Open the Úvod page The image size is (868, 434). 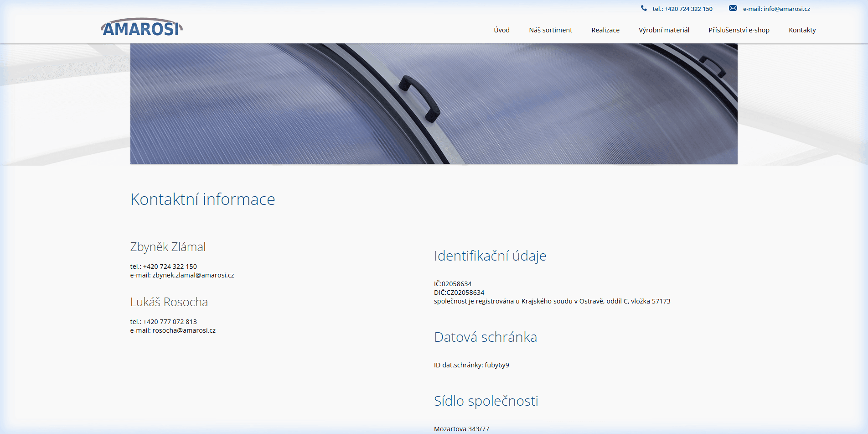501,30
